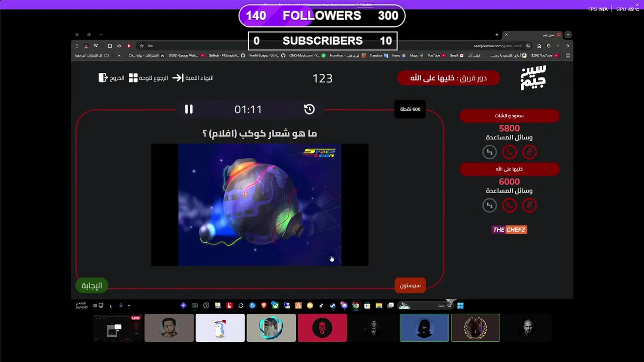Pause the question countdown timer
The height and width of the screenshot is (362, 644).
coord(189,109)
